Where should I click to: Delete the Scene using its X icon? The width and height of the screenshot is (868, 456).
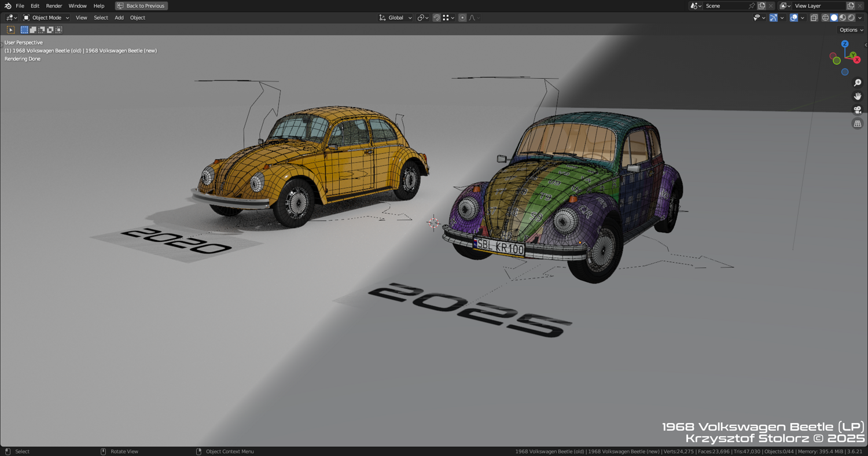771,6
